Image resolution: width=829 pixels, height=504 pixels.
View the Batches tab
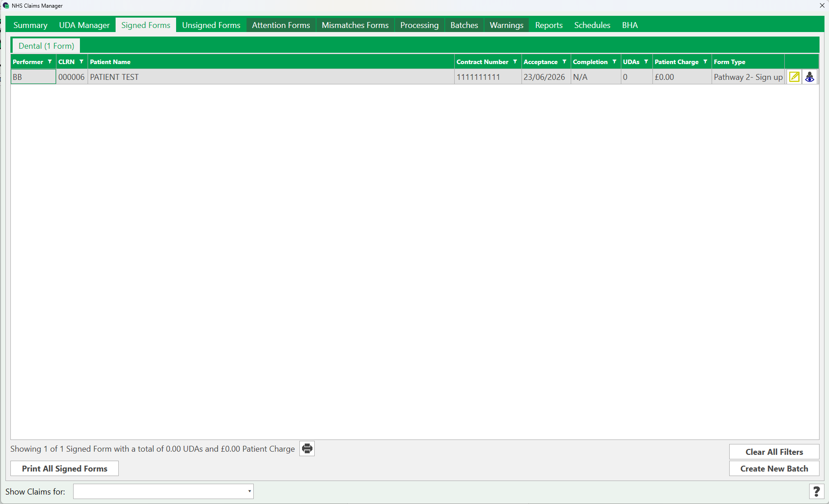(x=464, y=25)
